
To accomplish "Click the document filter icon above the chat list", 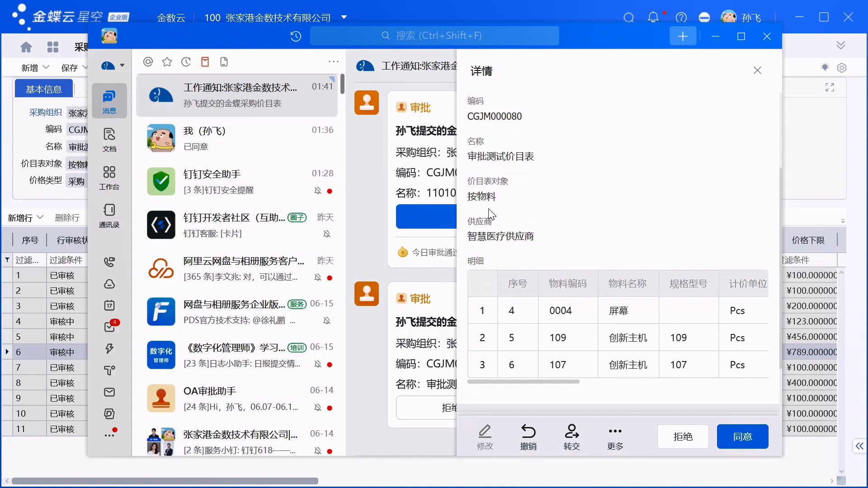I will pos(224,62).
